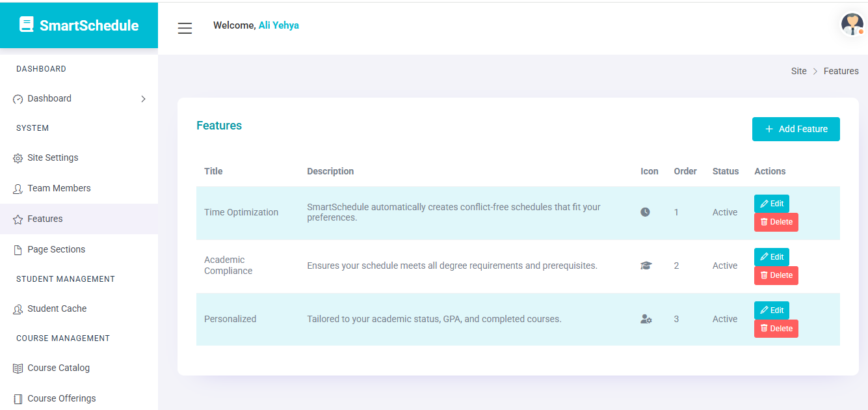868x410 pixels.
Task: Click the Course Catalog book icon
Action: point(18,368)
